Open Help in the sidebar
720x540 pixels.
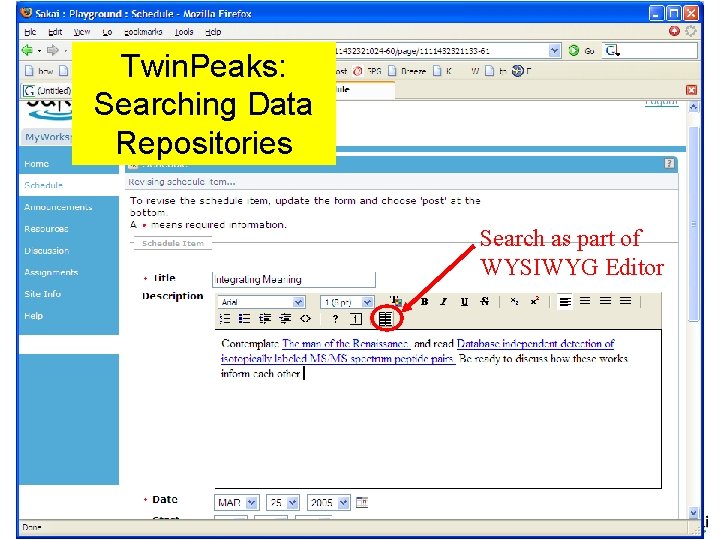(34, 315)
